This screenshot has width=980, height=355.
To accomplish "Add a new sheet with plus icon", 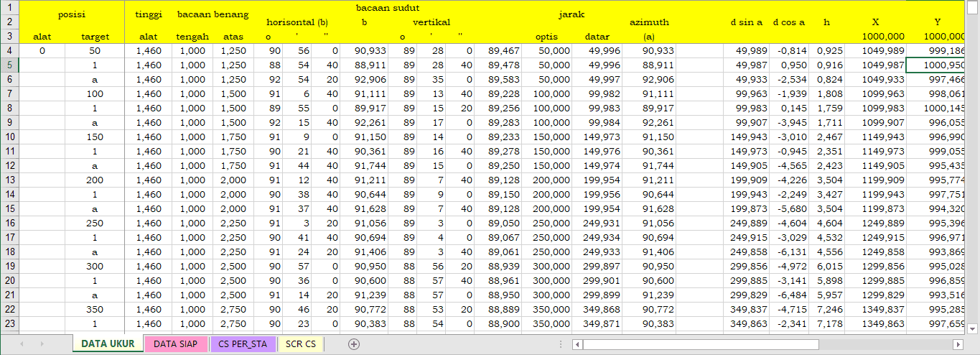I will [353, 344].
